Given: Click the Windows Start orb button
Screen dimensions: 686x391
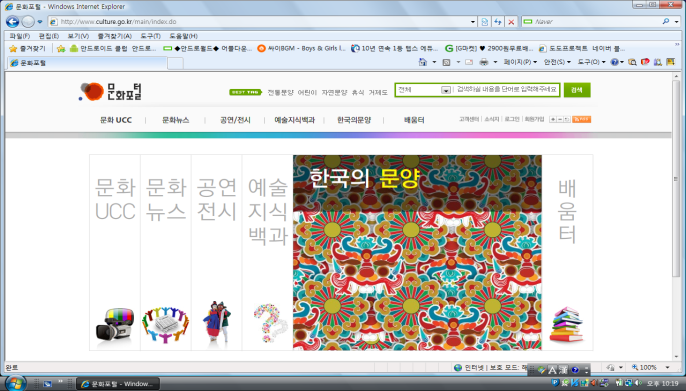Looking at the screenshot, I should (15, 383).
